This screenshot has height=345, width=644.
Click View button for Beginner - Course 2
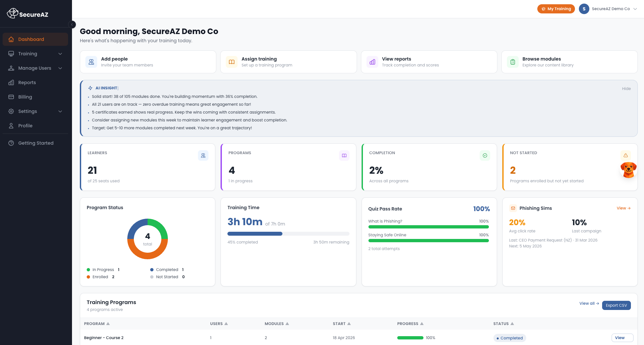[x=622, y=338]
